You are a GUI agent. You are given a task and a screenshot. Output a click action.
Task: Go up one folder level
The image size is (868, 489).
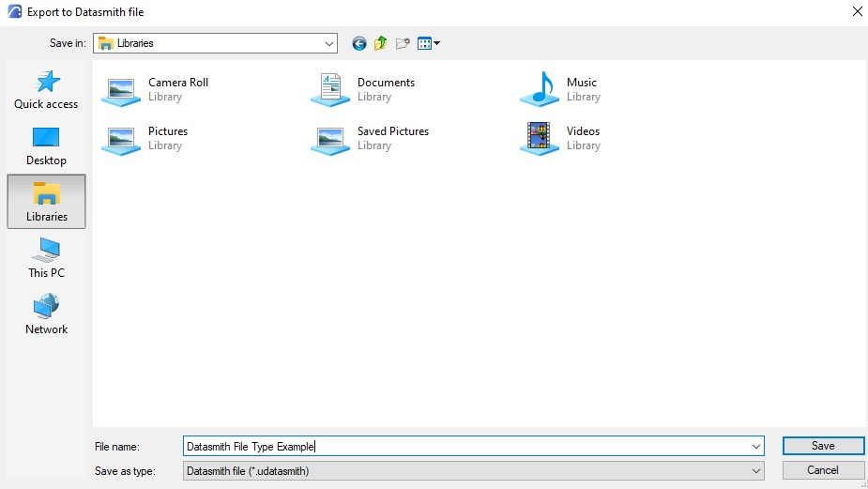[380, 43]
